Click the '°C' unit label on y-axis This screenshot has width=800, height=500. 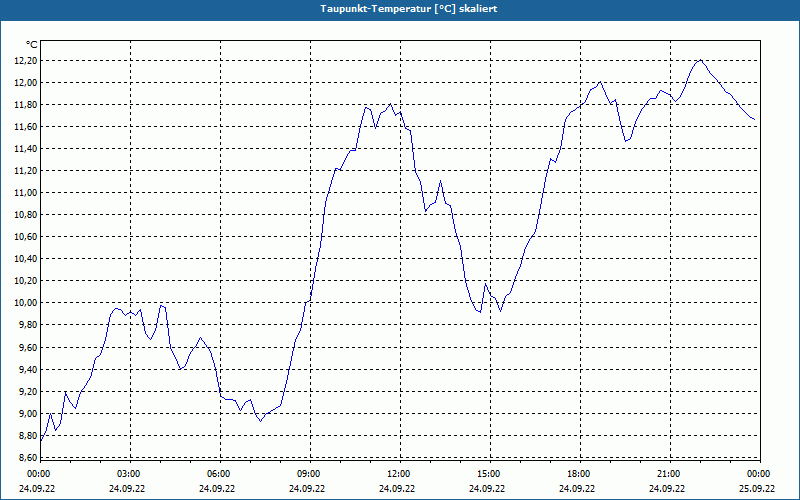(32, 45)
